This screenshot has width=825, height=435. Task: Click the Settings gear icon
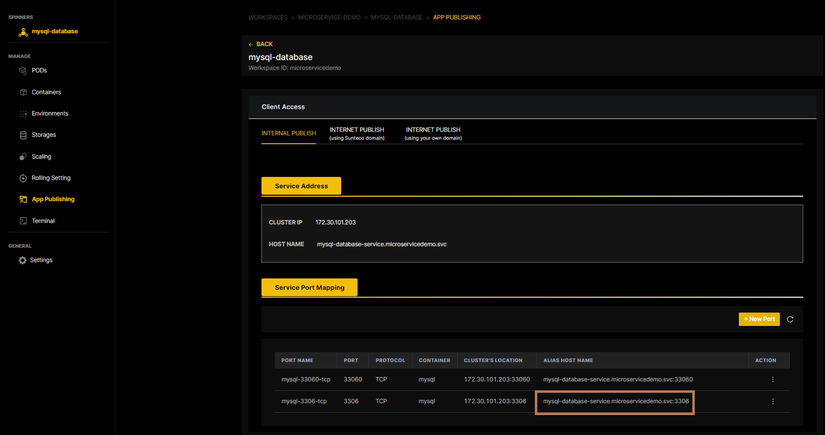[22, 260]
